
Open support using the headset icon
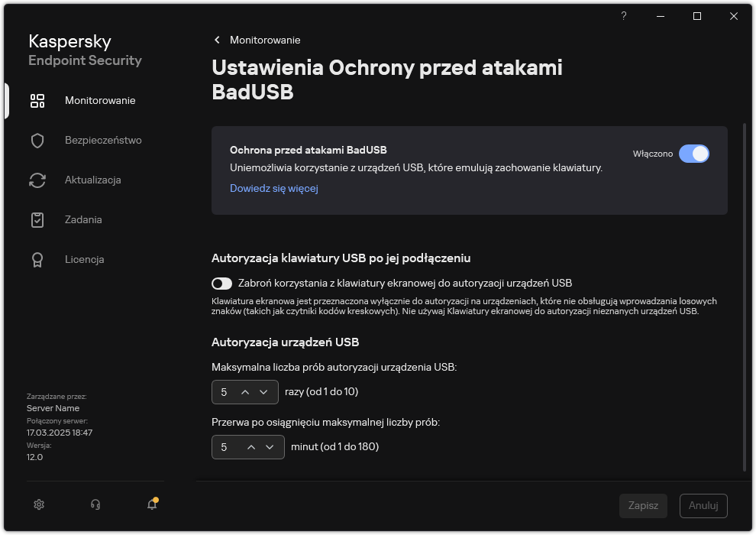tap(95, 504)
